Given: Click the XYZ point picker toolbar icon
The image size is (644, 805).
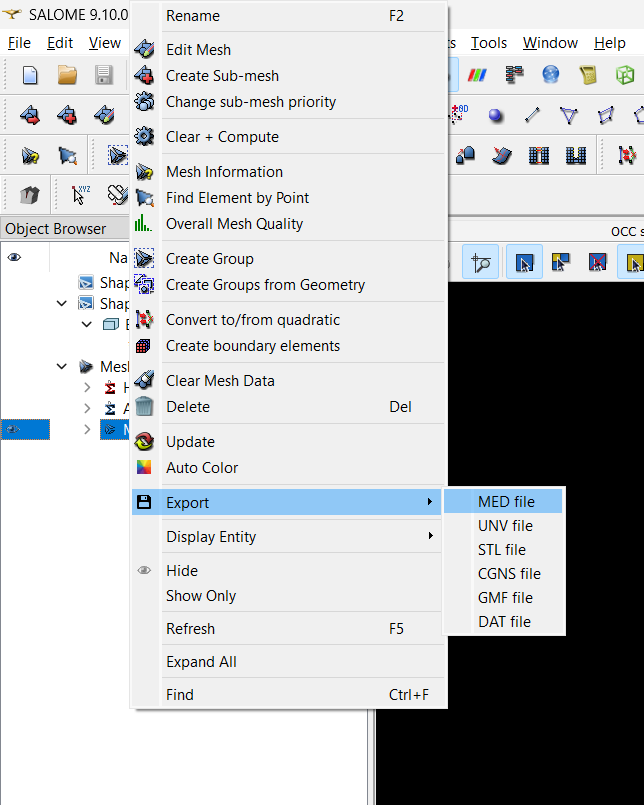Looking at the screenshot, I should (x=80, y=195).
